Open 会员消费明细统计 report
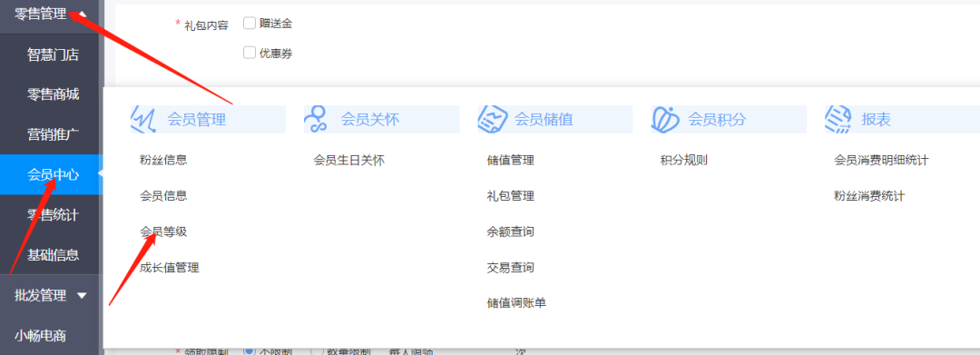This screenshot has width=980, height=355. tap(881, 160)
